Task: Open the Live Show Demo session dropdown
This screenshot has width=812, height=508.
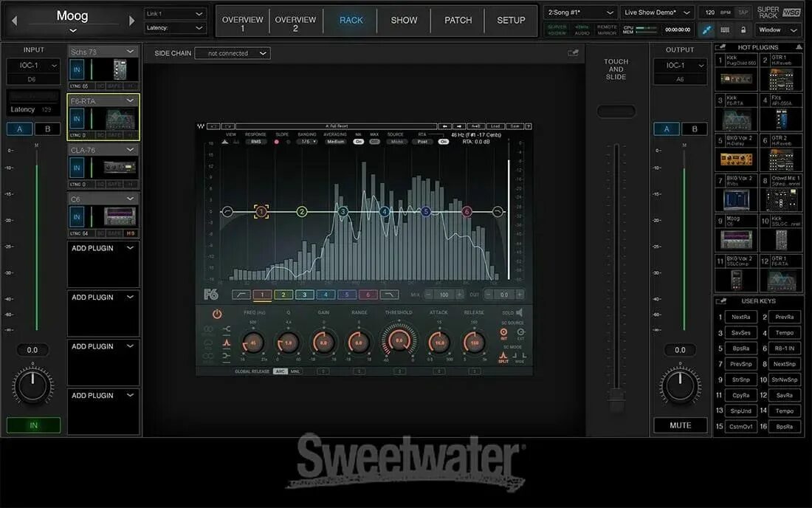Action: click(657, 13)
